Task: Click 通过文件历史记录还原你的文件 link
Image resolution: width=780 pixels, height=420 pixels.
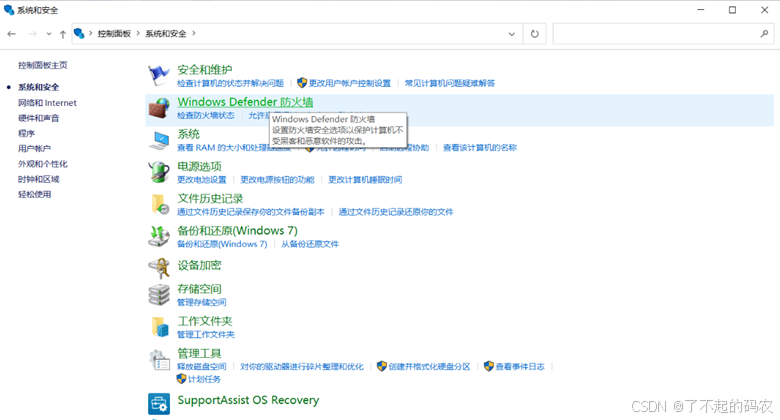Action: [x=396, y=212]
